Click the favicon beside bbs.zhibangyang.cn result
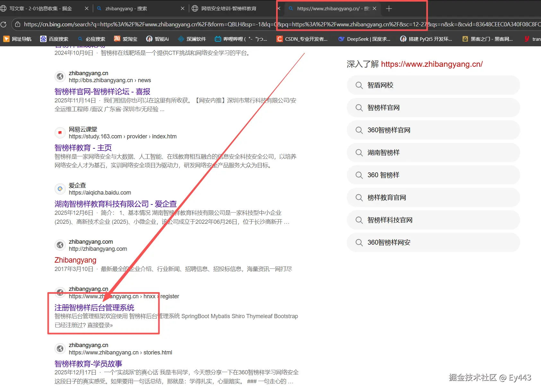The height and width of the screenshot is (392, 541). coord(60,76)
